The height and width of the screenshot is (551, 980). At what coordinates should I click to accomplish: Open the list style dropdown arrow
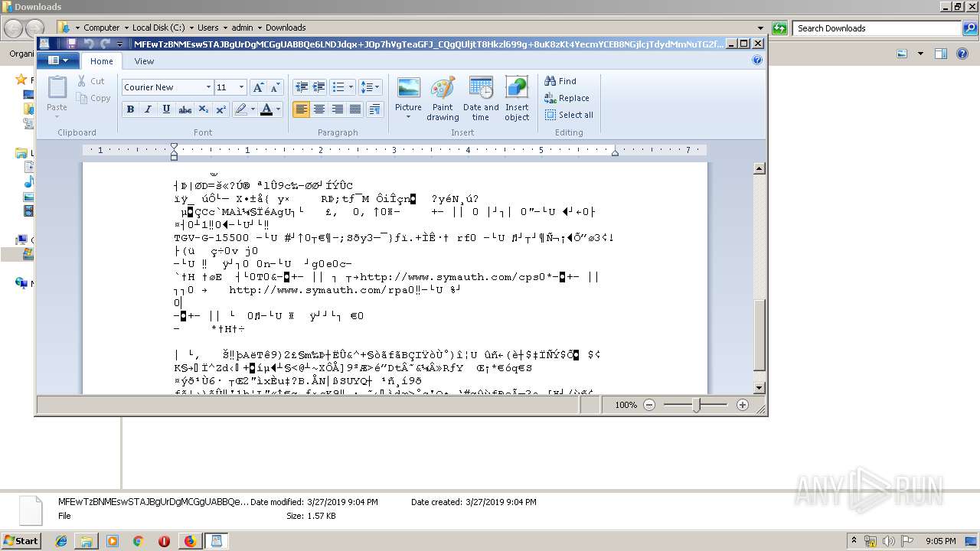[351, 87]
